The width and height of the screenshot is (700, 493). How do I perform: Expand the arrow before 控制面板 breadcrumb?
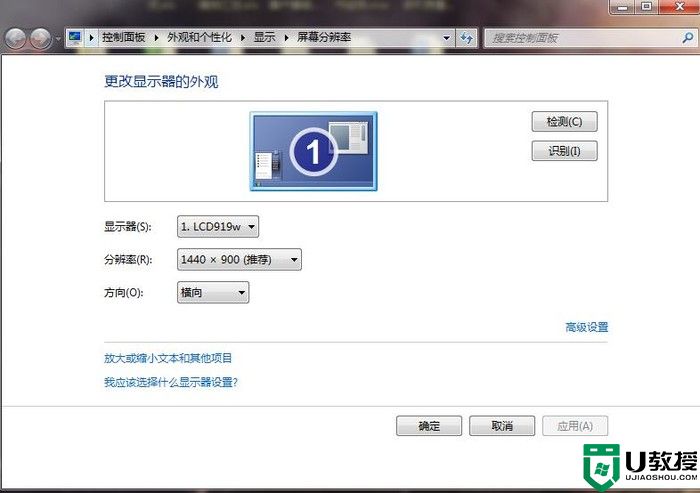click(x=92, y=38)
